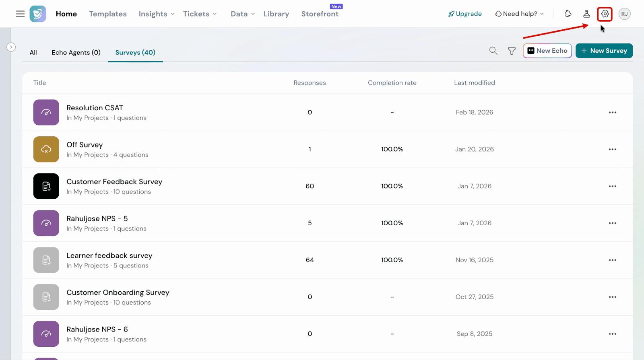Select the Surveys (40) tab
Image resolution: width=644 pixels, height=360 pixels.
pyautogui.click(x=135, y=53)
